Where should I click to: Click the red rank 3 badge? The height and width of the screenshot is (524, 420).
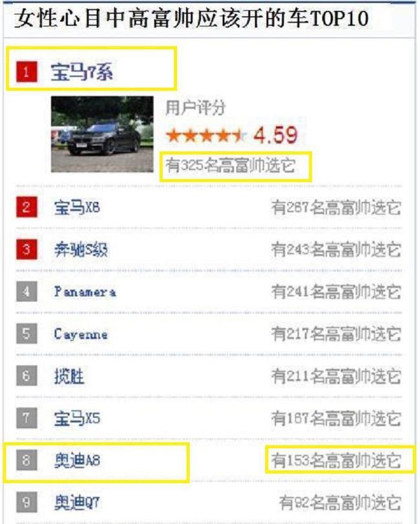point(26,249)
